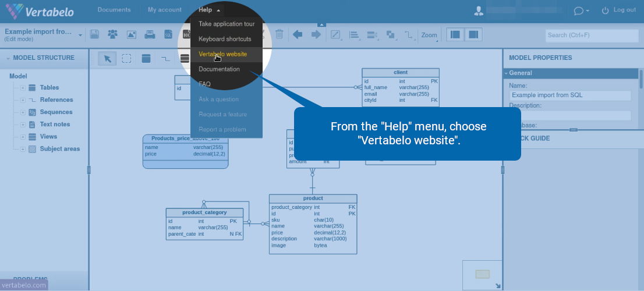Expand the References tree node

point(23,100)
